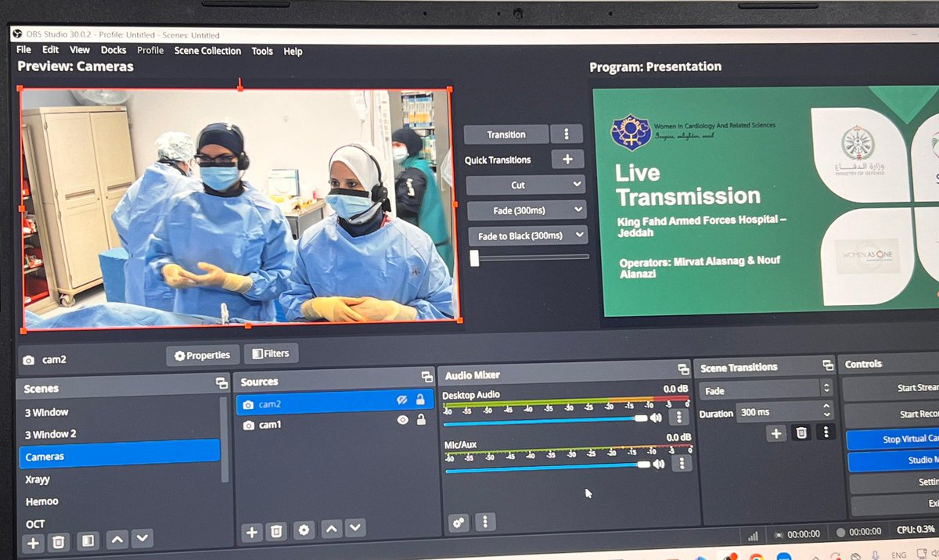Open Desktop Audio three-dot options menu
The width and height of the screenshot is (939, 560).
point(679,418)
